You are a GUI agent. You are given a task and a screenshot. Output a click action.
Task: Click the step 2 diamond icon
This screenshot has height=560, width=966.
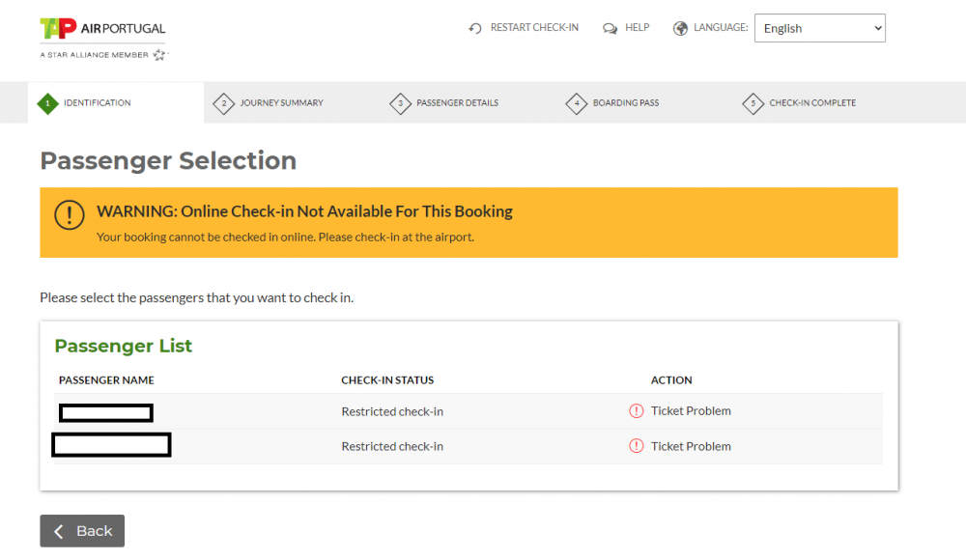(x=224, y=103)
